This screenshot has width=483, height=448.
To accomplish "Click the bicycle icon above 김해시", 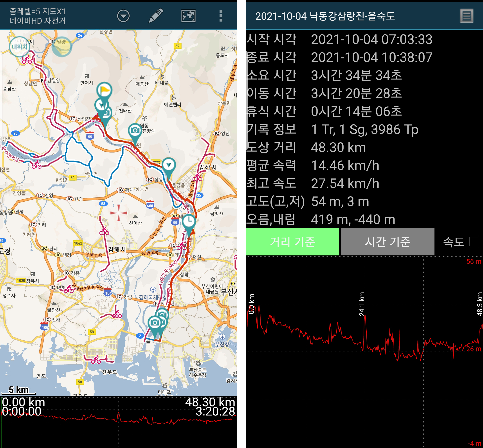I will pyautogui.click(x=104, y=231).
